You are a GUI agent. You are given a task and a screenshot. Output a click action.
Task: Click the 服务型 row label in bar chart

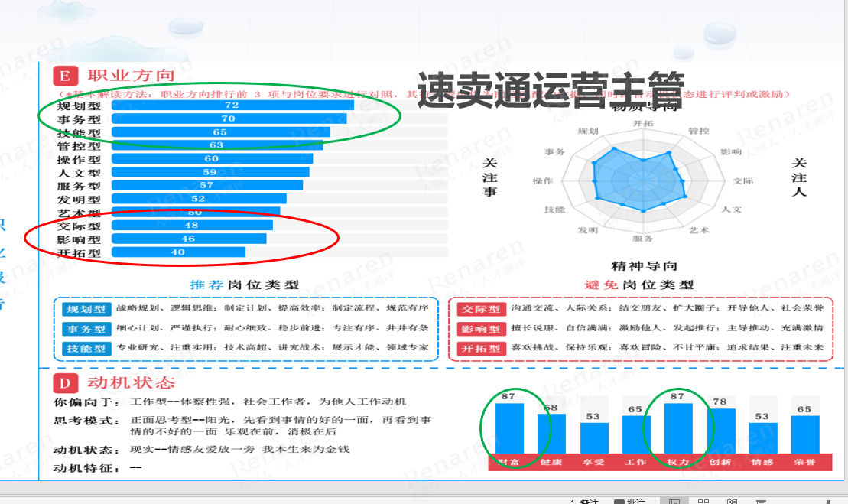point(79,186)
